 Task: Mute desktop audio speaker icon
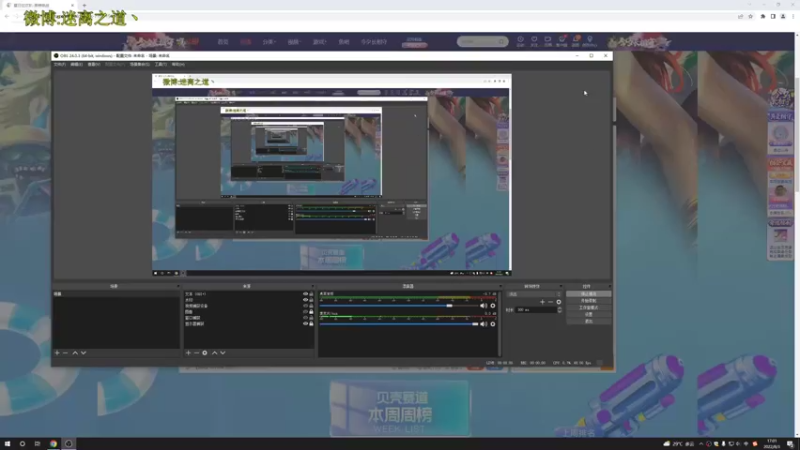(x=483, y=306)
